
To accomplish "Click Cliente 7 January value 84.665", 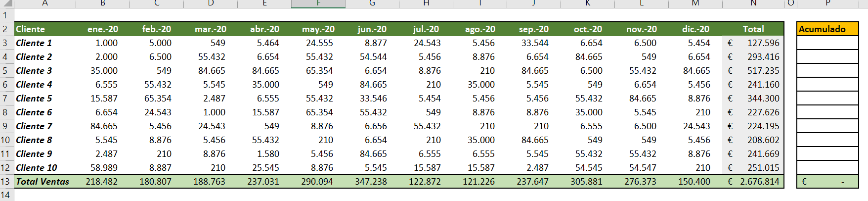I will click(103, 126).
